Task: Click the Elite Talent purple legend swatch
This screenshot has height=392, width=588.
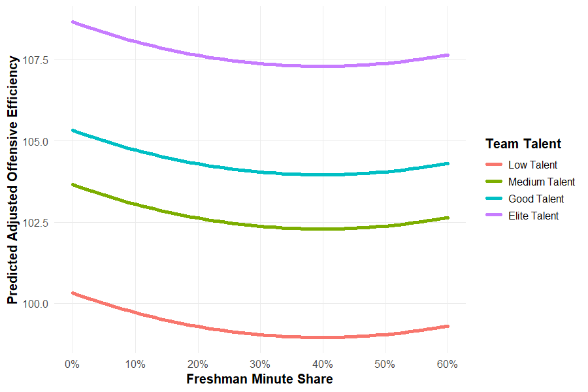Action: pos(494,216)
